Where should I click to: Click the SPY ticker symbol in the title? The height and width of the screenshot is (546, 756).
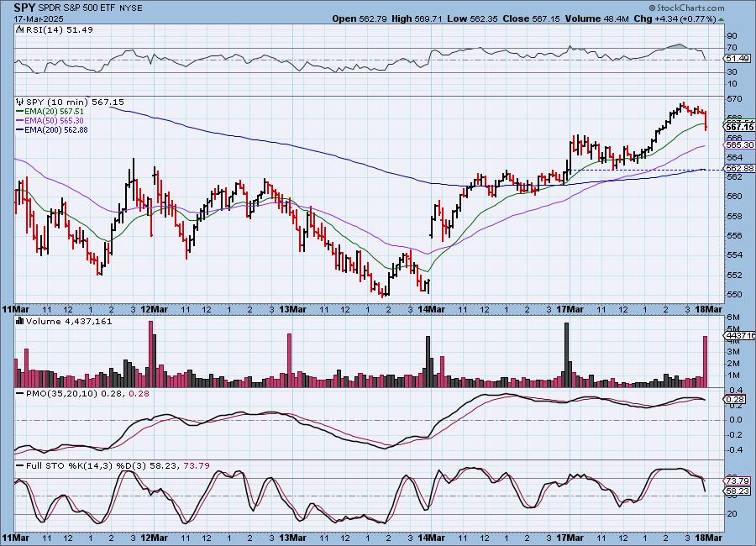click(24, 8)
